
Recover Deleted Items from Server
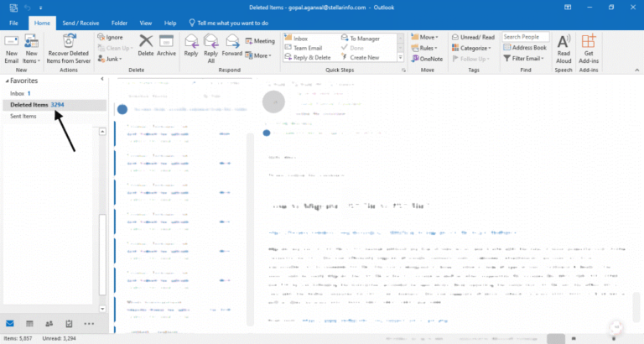68,49
